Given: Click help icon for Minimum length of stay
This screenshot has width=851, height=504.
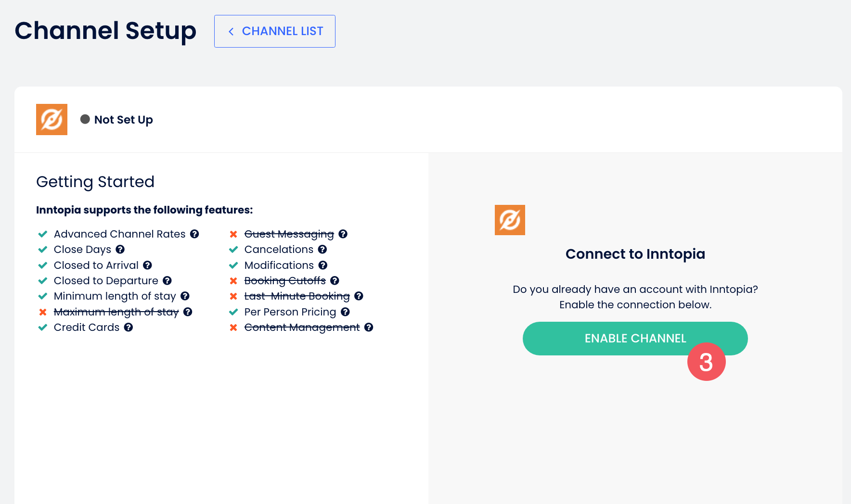Looking at the screenshot, I should [185, 296].
